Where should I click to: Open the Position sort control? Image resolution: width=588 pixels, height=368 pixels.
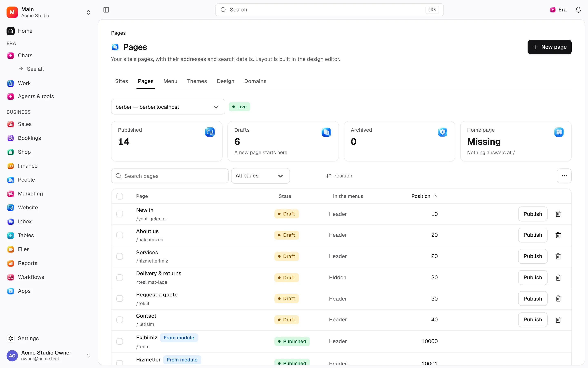click(339, 176)
